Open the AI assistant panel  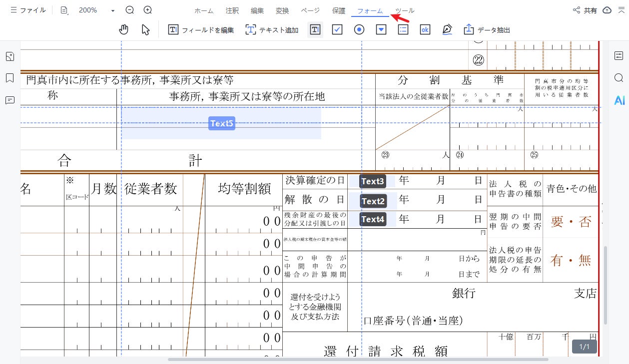(x=620, y=100)
